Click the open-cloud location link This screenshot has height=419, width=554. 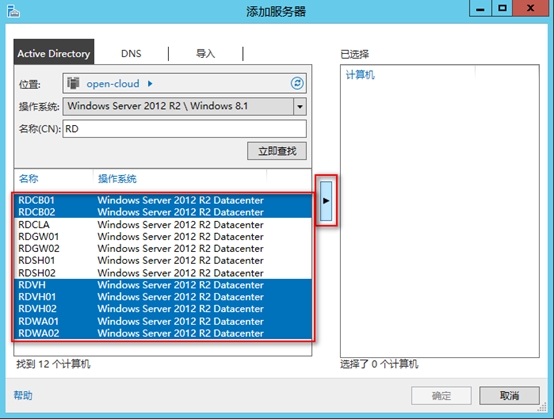(x=113, y=84)
